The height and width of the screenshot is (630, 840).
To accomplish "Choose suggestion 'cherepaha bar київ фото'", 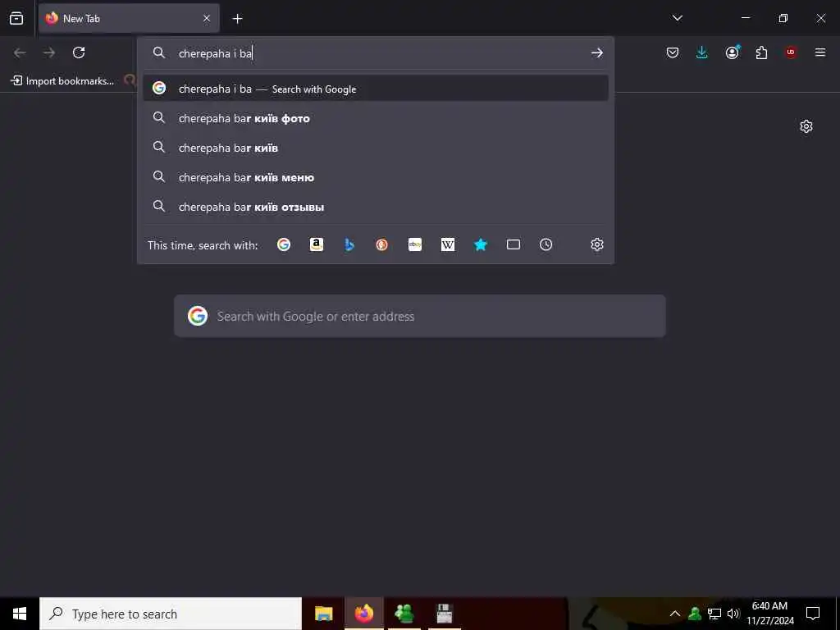I will point(376,118).
